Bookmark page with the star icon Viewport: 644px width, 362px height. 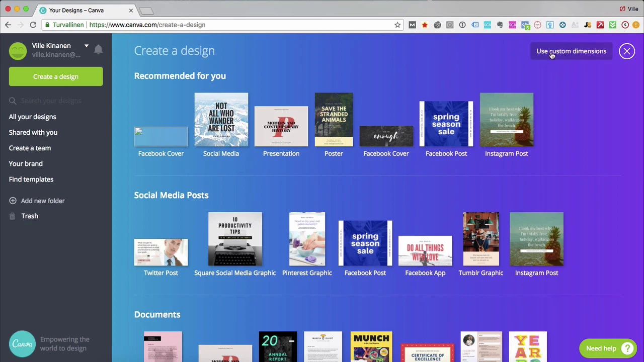coord(397,25)
